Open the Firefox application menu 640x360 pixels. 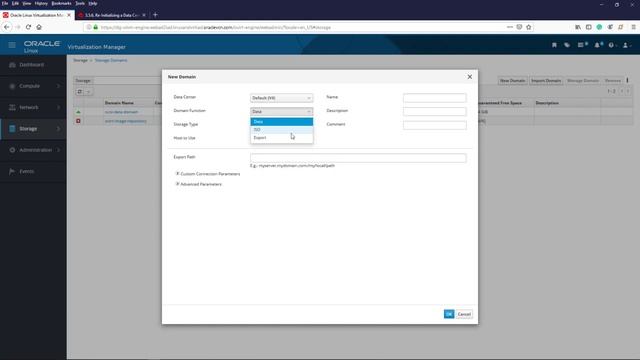[633, 27]
